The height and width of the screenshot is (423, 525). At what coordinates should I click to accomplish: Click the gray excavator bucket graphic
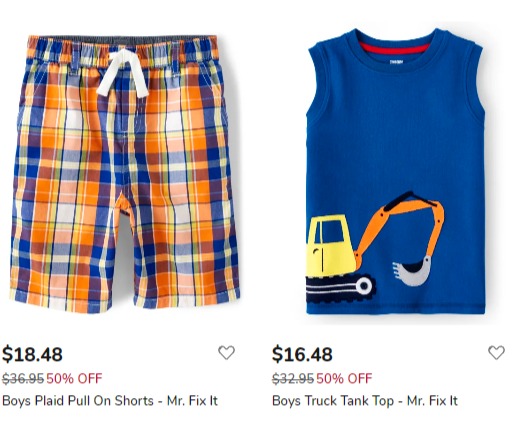[412, 271]
